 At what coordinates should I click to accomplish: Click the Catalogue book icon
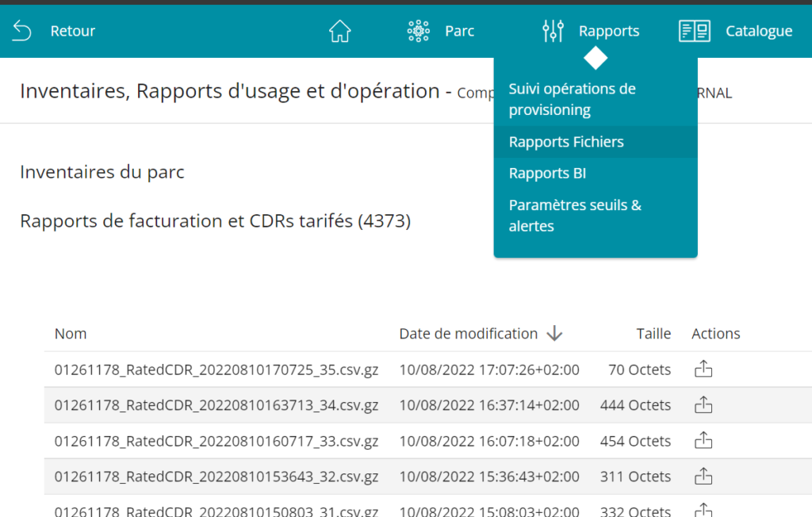(x=695, y=31)
